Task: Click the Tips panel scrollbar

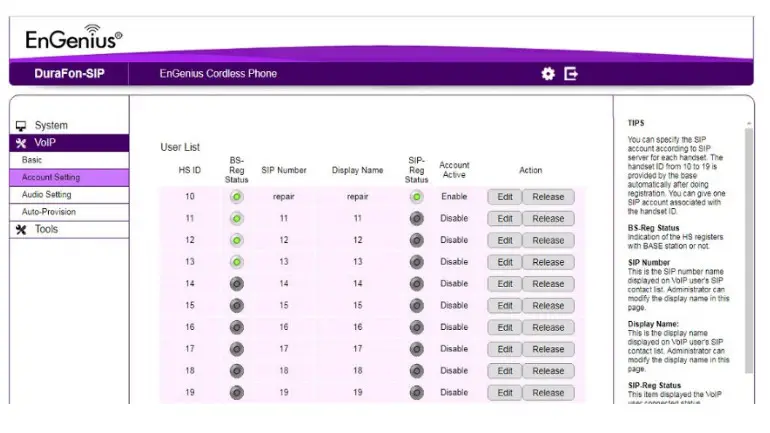Action: pyautogui.click(x=748, y=250)
